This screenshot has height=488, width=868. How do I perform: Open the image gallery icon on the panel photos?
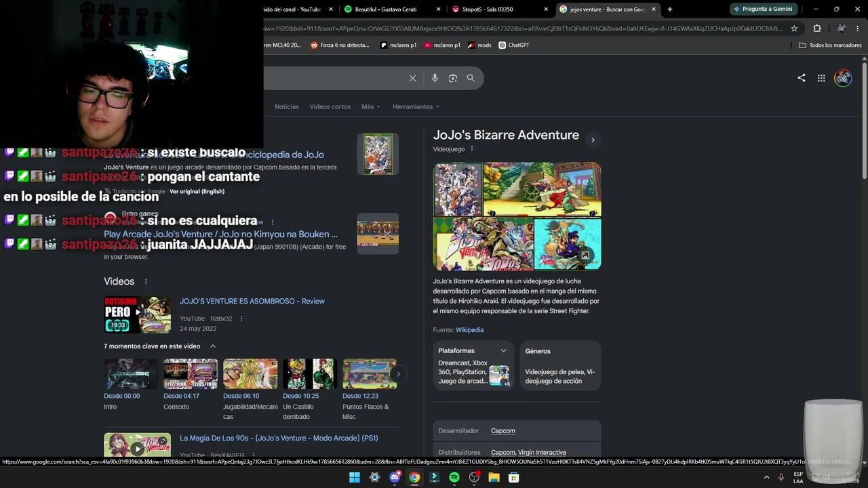click(585, 256)
